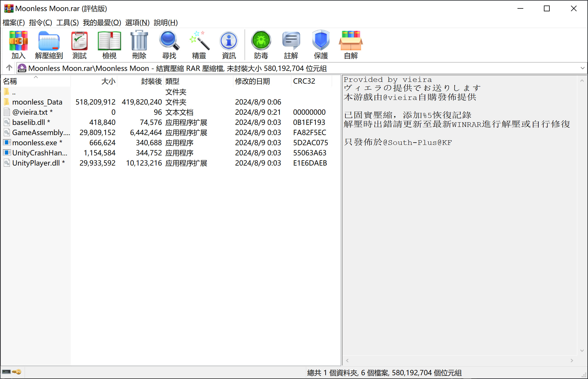Select the moonless.exe file

pos(35,143)
